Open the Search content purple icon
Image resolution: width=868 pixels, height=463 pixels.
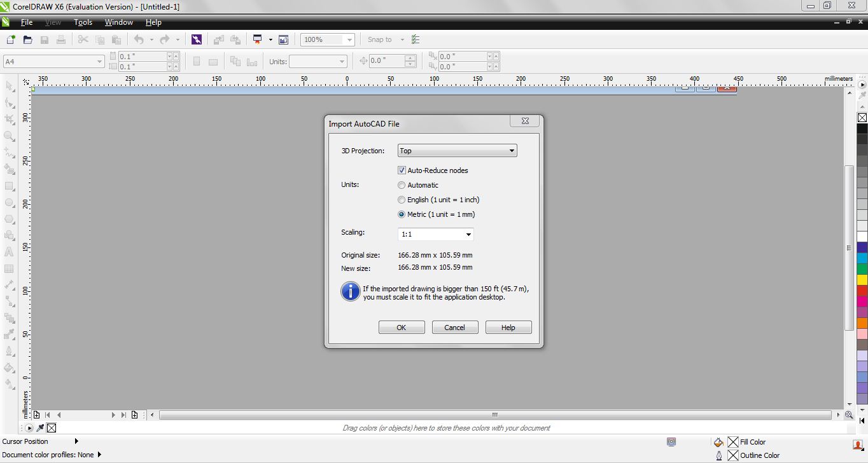197,39
